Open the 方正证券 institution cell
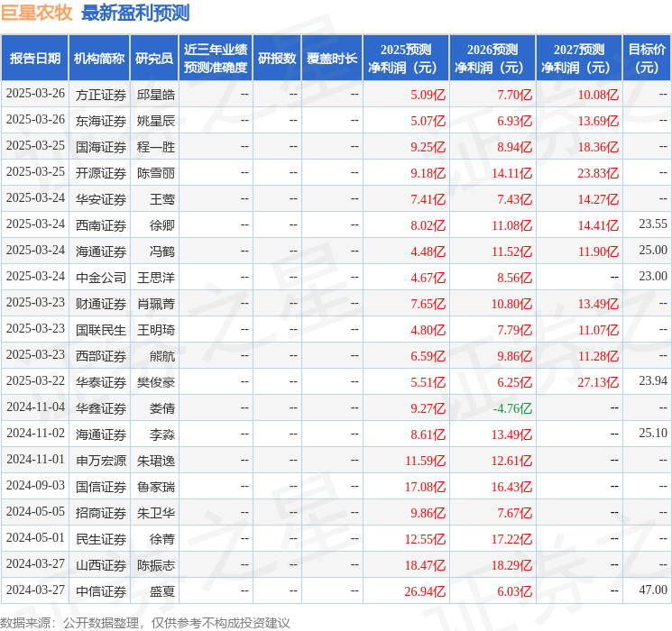This screenshot has height=631, width=672. (100, 94)
